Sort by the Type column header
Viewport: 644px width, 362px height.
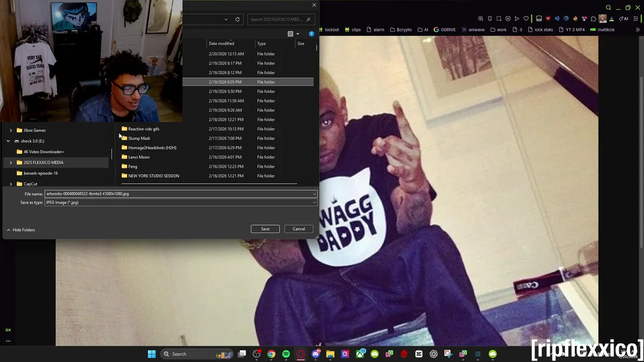point(262,43)
